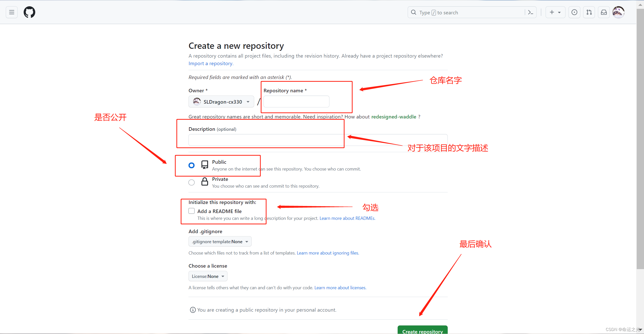The height and width of the screenshot is (334, 644).
Task: Click the Create repository button
Action: click(x=423, y=330)
